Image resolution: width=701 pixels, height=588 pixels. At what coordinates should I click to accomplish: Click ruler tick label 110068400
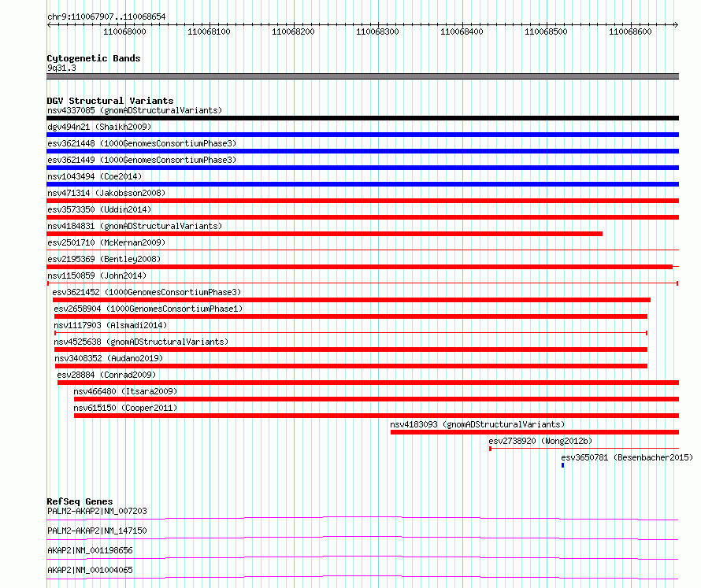[x=462, y=31]
